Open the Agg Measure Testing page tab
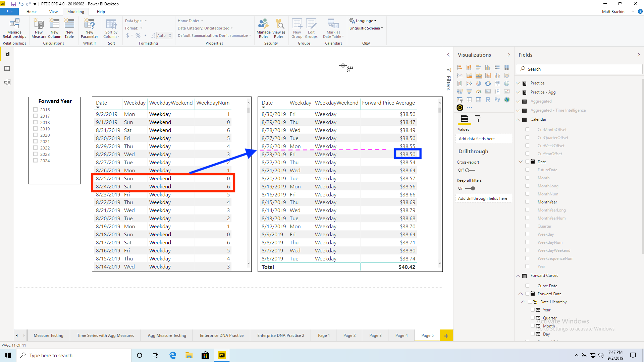Image resolution: width=644 pixels, height=362 pixels. (x=167, y=336)
